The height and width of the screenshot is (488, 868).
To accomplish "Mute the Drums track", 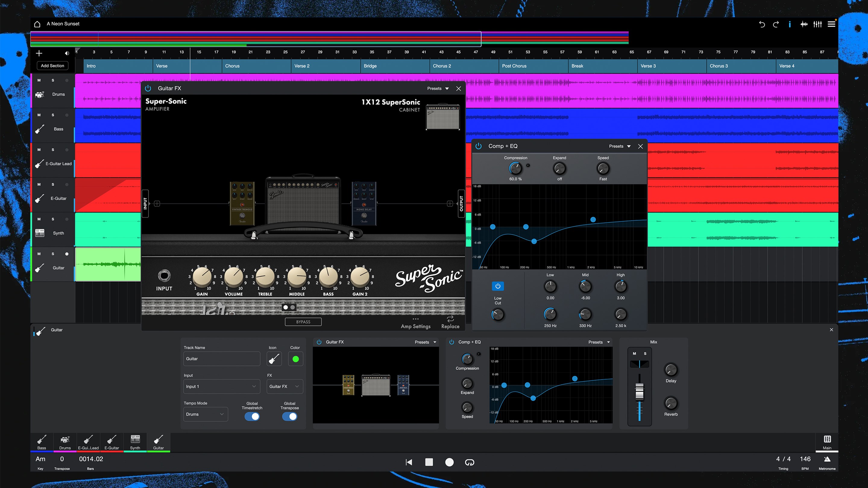I will click(39, 80).
